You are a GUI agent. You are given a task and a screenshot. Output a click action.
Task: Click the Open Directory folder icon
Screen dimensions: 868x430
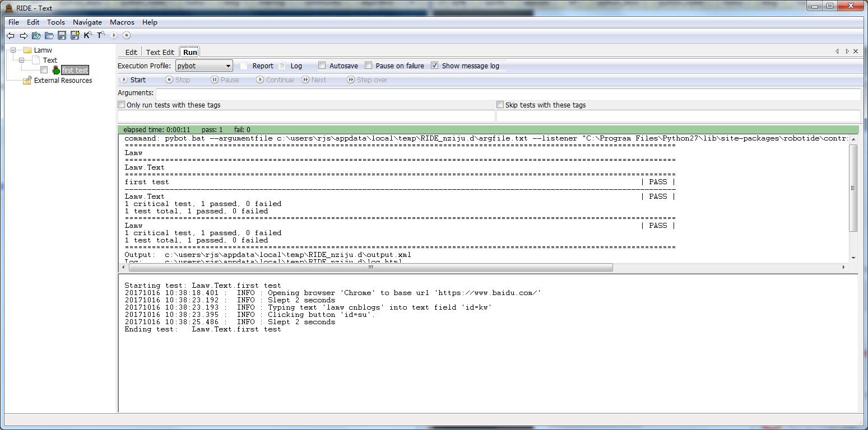[49, 35]
